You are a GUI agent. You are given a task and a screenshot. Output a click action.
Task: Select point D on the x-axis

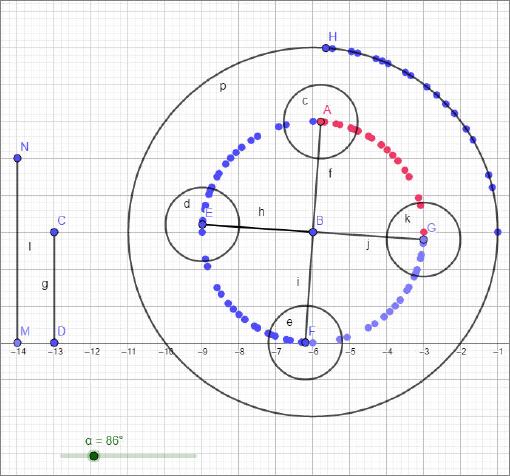[54, 343]
